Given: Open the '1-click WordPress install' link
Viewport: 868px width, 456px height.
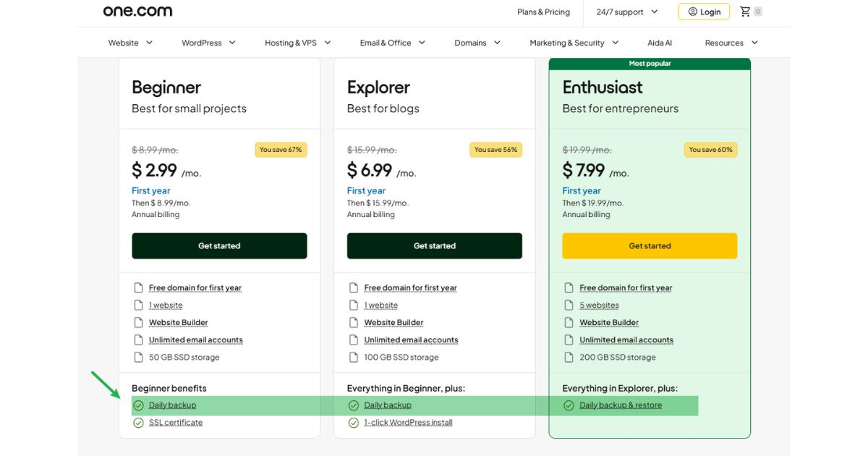Looking at the screenshot, I should [x=409, y=423].
